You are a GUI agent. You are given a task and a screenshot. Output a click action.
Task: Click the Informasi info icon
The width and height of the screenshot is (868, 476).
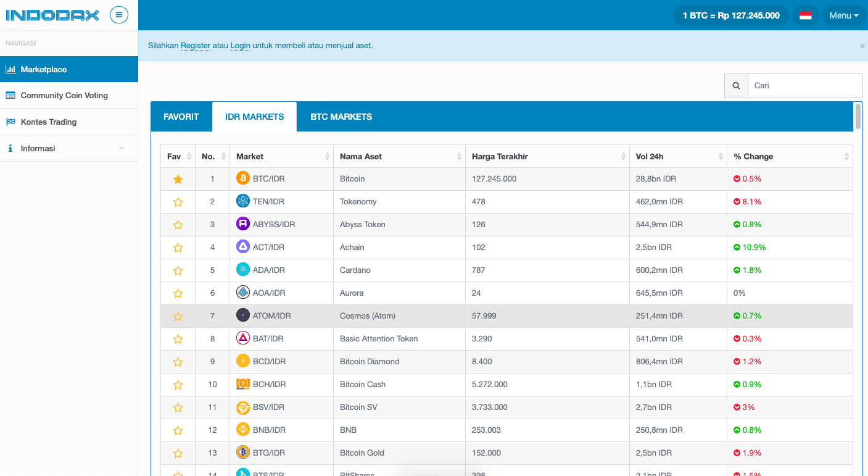point(10,148)
